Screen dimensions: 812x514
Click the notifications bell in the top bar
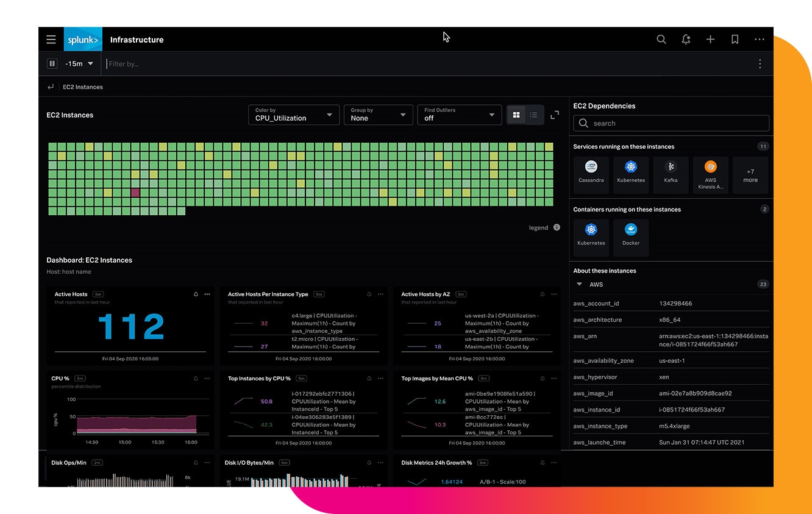pos(686,39)
